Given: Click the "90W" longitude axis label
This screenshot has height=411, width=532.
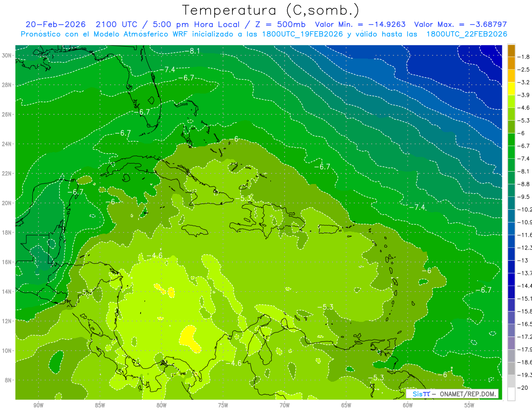Looking at the screenshot, I should [x=38, y=405].
